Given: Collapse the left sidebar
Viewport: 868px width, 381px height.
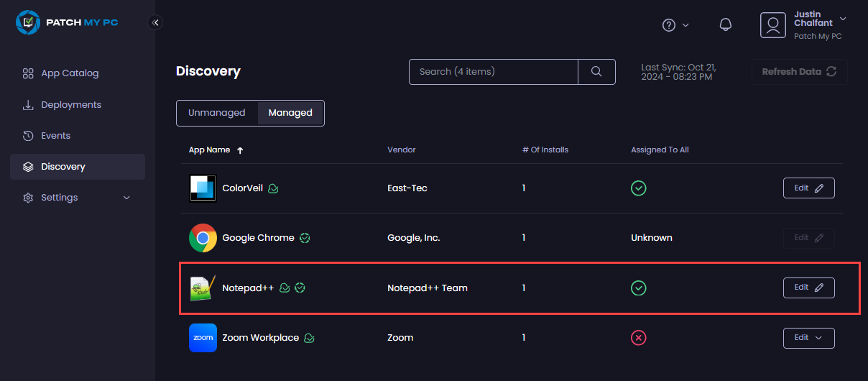Looking at the screenshot, I should (155, 22).
